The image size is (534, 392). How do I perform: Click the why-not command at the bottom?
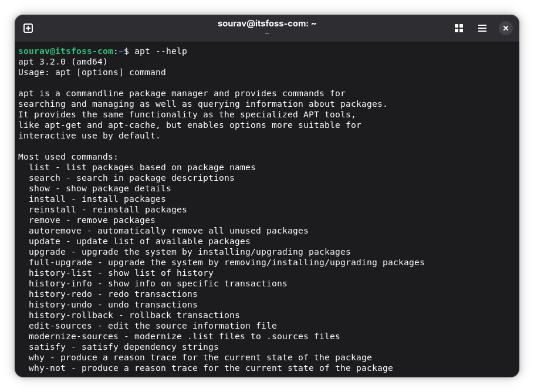coord(211,368)
